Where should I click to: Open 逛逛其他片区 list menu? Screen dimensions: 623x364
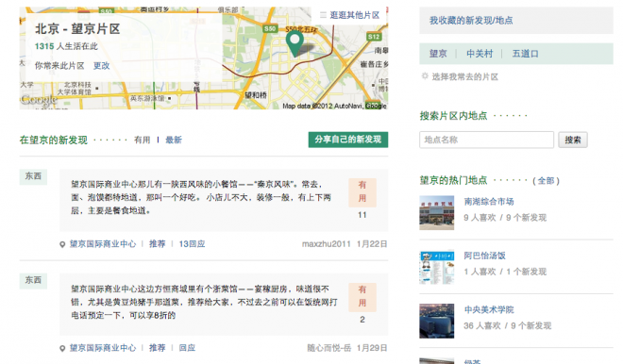(349, 15)
